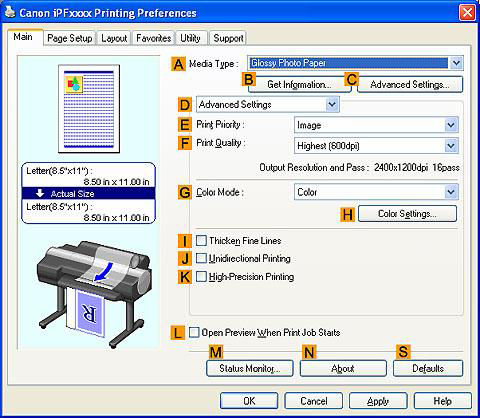Image resolution: width=480 pixels, height=418 pixels.
Task: Enable Open Preview When Print Job Starts
Action: pyautogui.click(x=194, y=332)
